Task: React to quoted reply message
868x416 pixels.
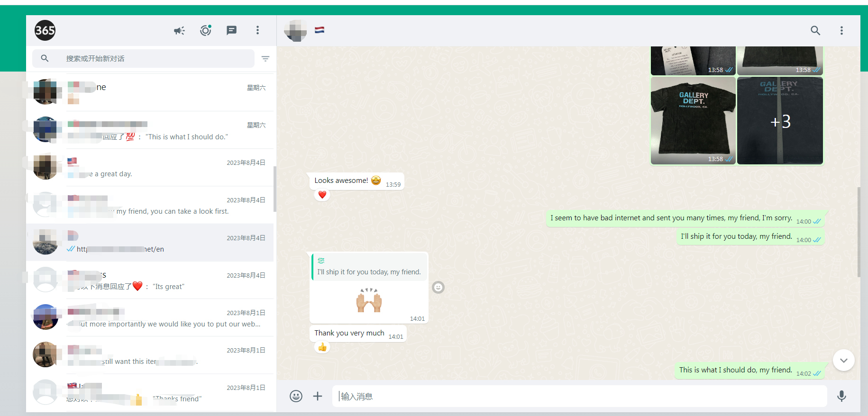Action: click(438, 288)
